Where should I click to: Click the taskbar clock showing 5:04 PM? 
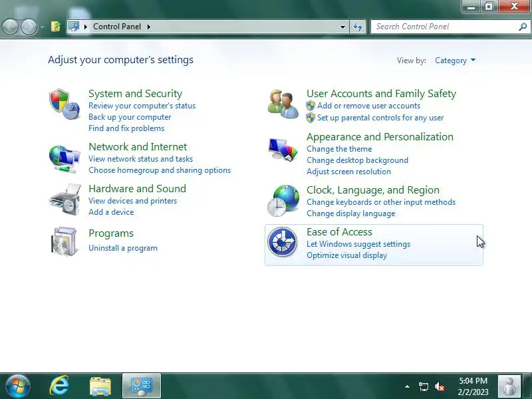coord(473,386)
